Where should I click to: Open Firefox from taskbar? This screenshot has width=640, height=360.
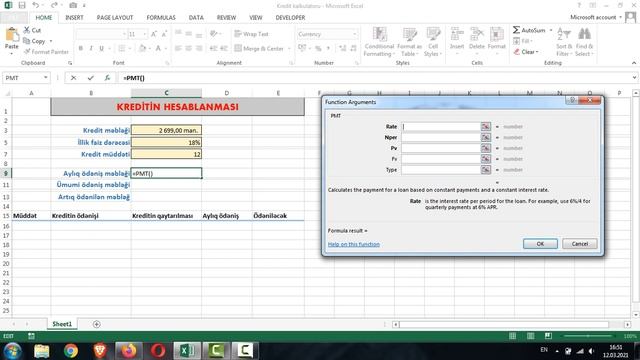(x=129, y=351)
